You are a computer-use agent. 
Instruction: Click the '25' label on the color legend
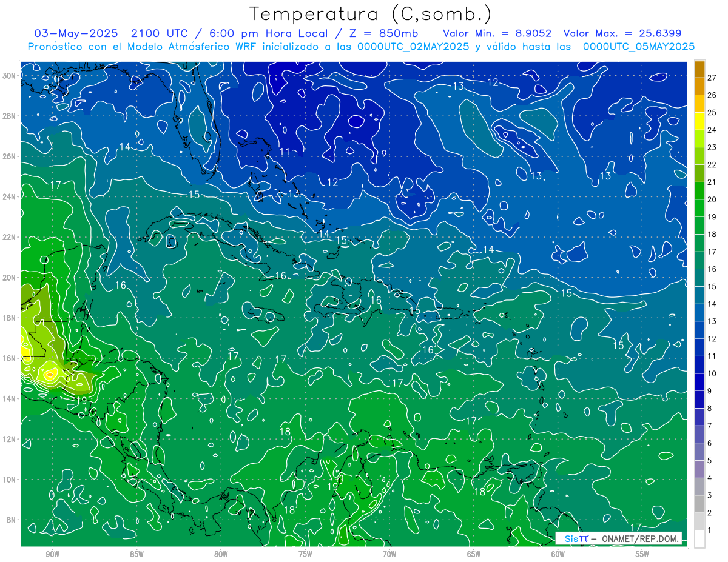712,112
